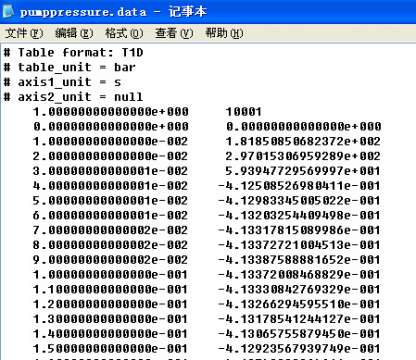Click the time value 1.50000000000000e-001
The width and height of the screenshot is (416, 360).
(111, 348)
